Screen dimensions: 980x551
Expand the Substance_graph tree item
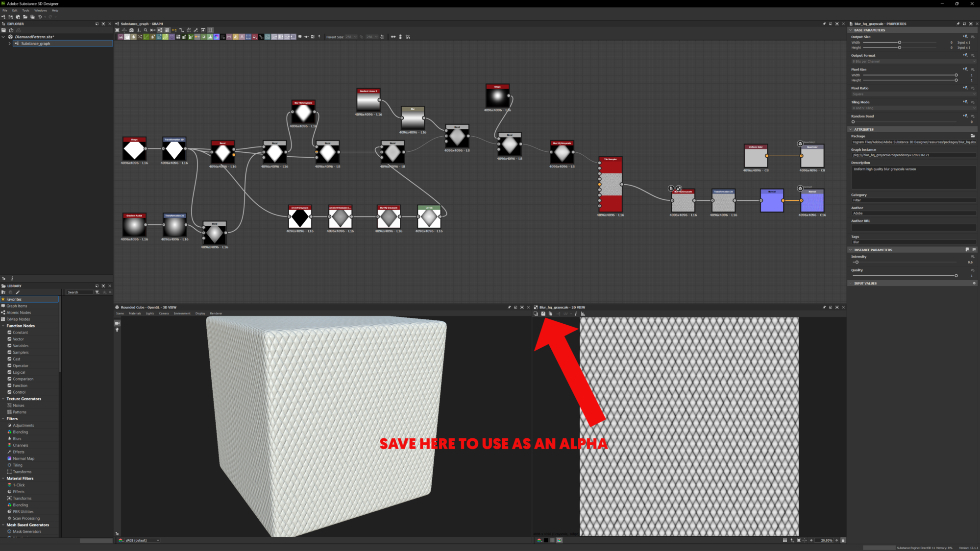tap(9, 44)
